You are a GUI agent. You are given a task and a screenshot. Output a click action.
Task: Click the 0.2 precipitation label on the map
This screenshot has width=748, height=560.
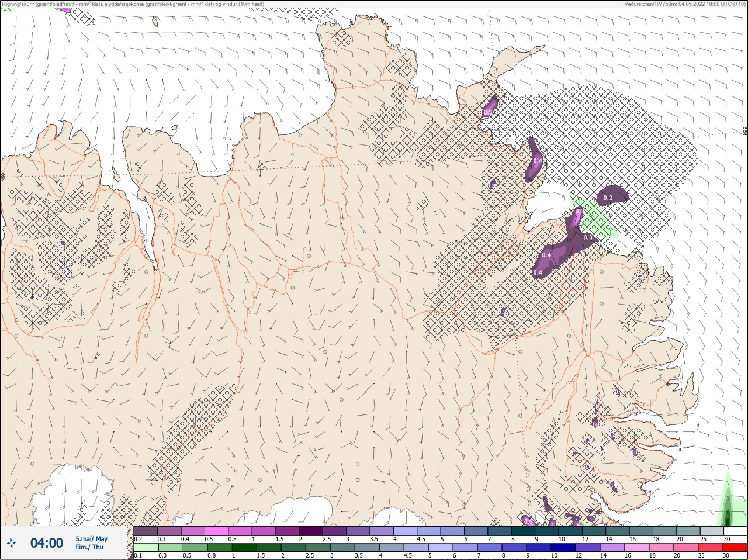tap(608, 198)
